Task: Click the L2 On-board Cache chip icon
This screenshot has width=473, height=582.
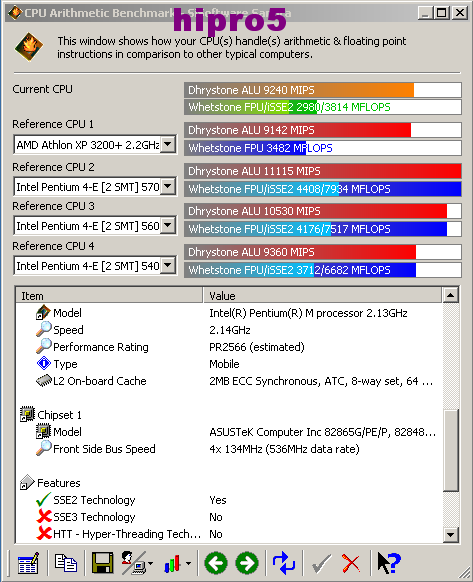Action: coord(44,380)
